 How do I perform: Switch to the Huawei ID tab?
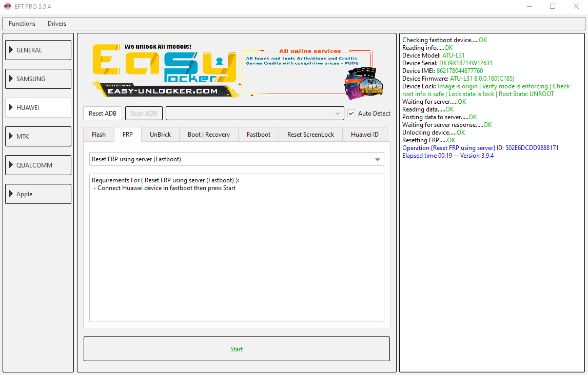point(365,135)
